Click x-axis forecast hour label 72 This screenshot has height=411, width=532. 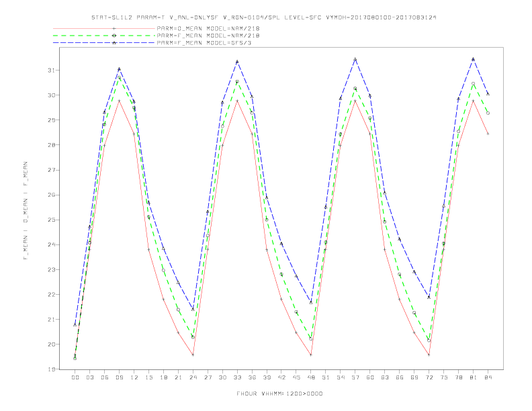[x=429, y=377]
